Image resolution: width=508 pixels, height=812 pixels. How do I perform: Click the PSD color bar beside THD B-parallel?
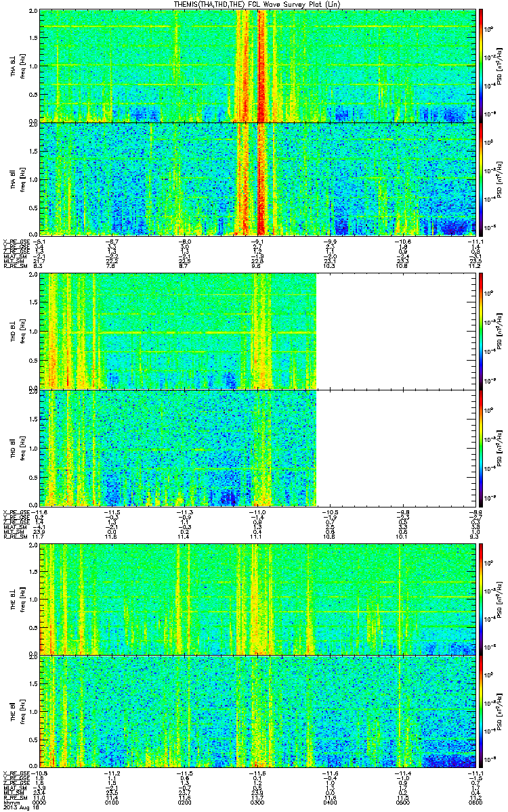point(481,447)
